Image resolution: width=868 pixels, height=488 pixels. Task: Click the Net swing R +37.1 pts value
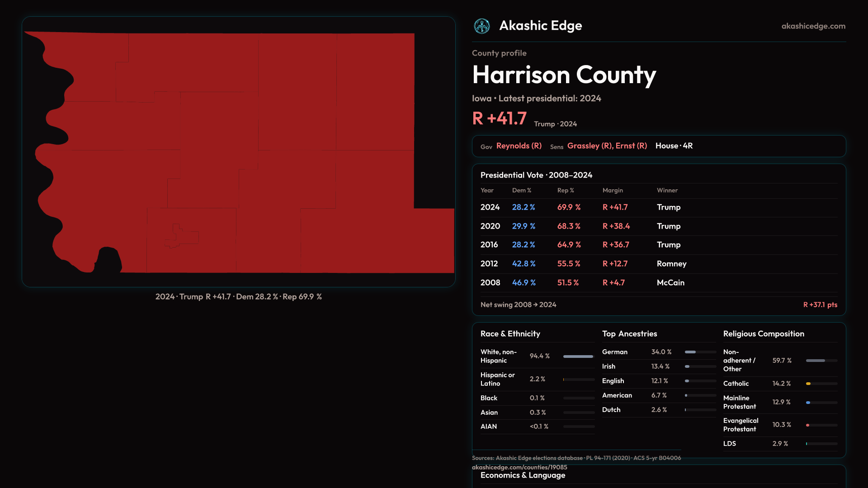click(x=820, y=305)
